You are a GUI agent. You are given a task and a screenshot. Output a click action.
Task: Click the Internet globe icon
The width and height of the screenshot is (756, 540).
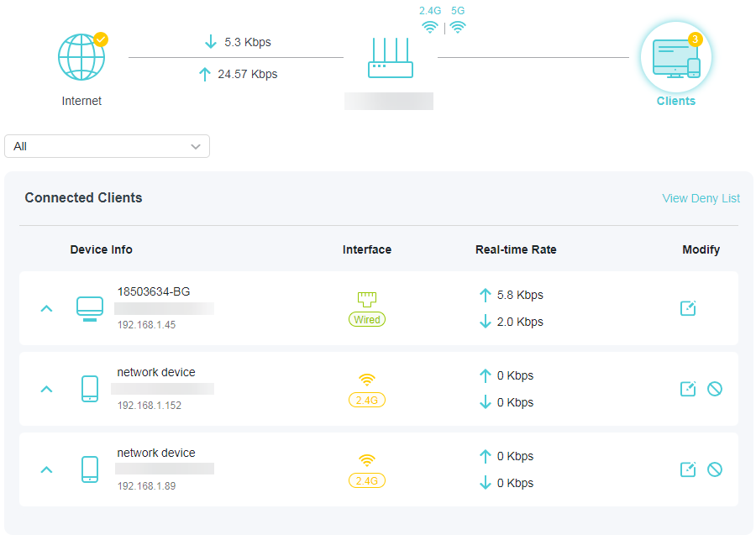coord(81,57)
